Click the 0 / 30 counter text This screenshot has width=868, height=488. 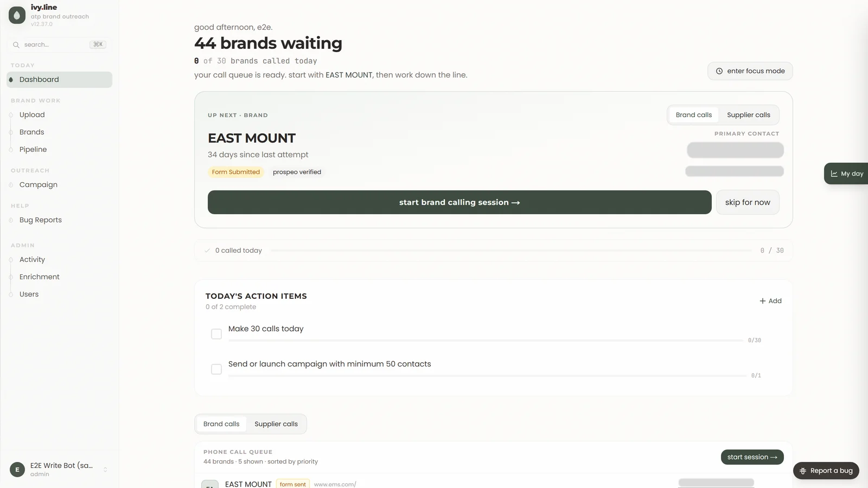772,251
